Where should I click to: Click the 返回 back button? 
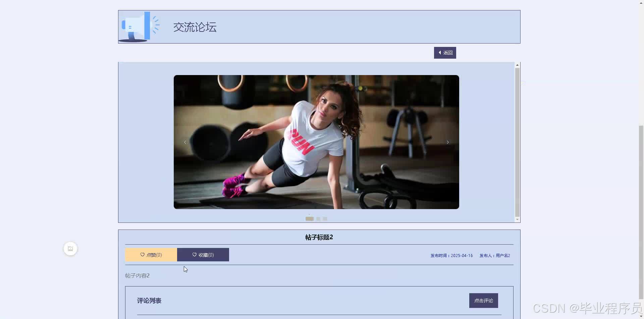[445, 53]
